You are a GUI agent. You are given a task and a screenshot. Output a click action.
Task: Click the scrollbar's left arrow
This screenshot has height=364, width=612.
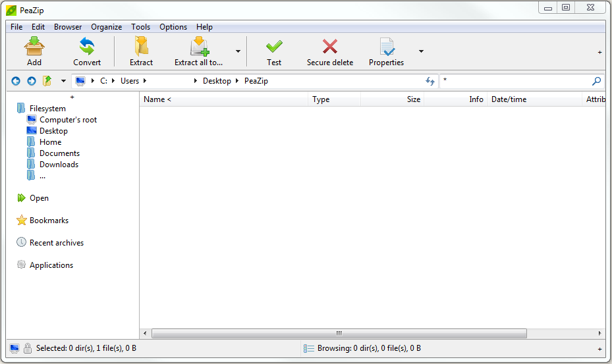145,334
